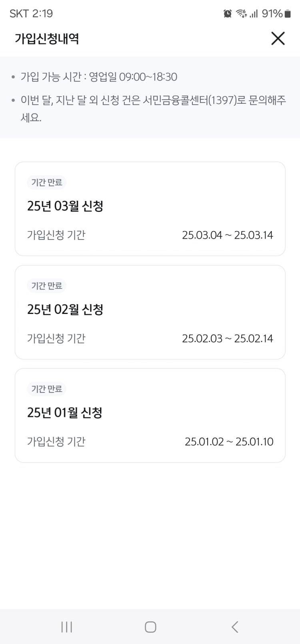Screen dimensions: 300x644
Task: Tap 기간 만료 badge on January application
Action: click(47, 389)
